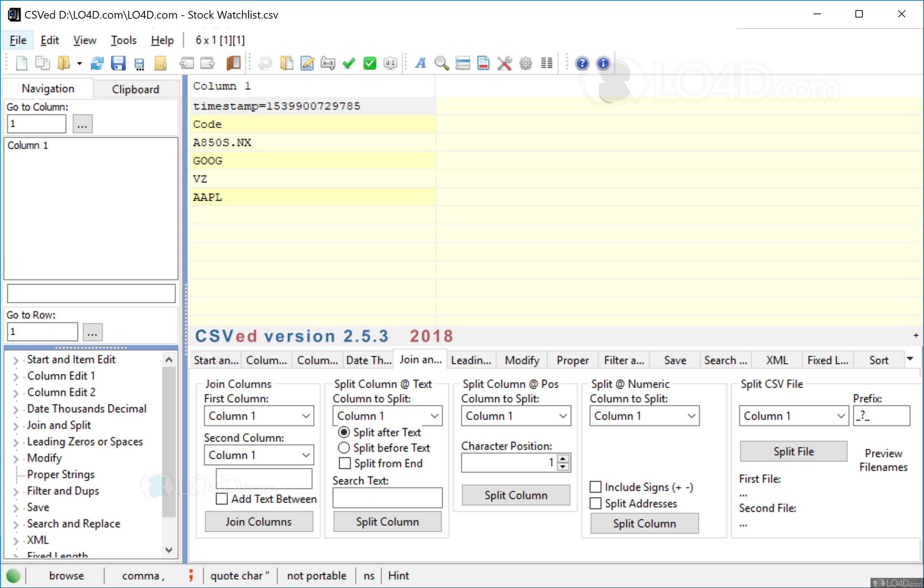Screen dimensions: 924x588
Task: Open the Tools menu
Action: 123,40
